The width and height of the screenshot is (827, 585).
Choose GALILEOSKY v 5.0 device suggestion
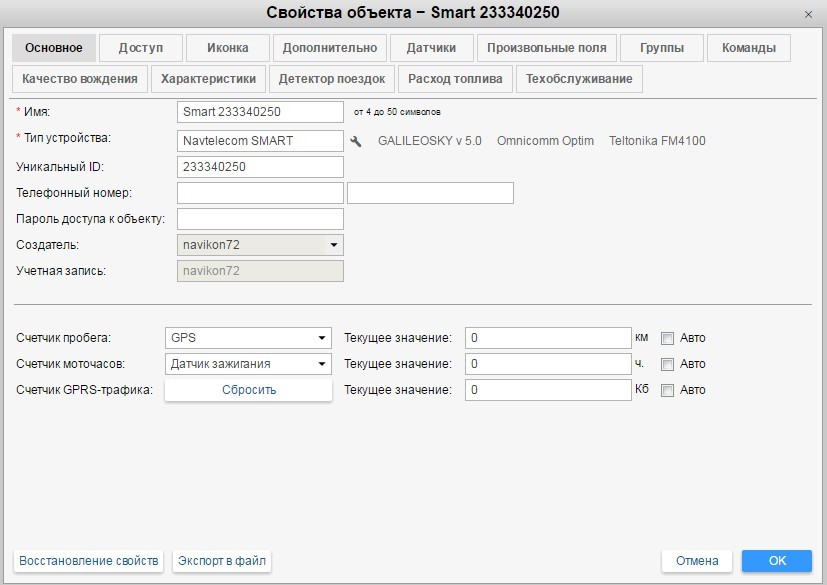(429, 141)
